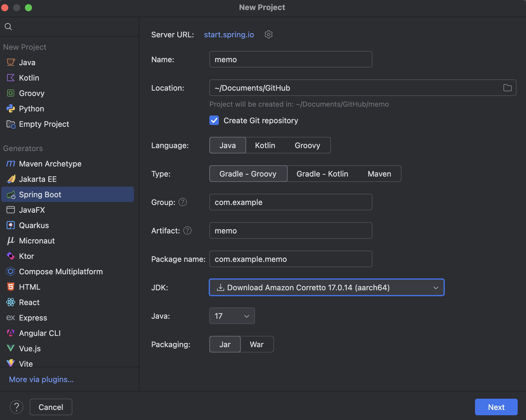Switch packaging to War
Screen dimensions: 526x420
(x=256, y=344)
